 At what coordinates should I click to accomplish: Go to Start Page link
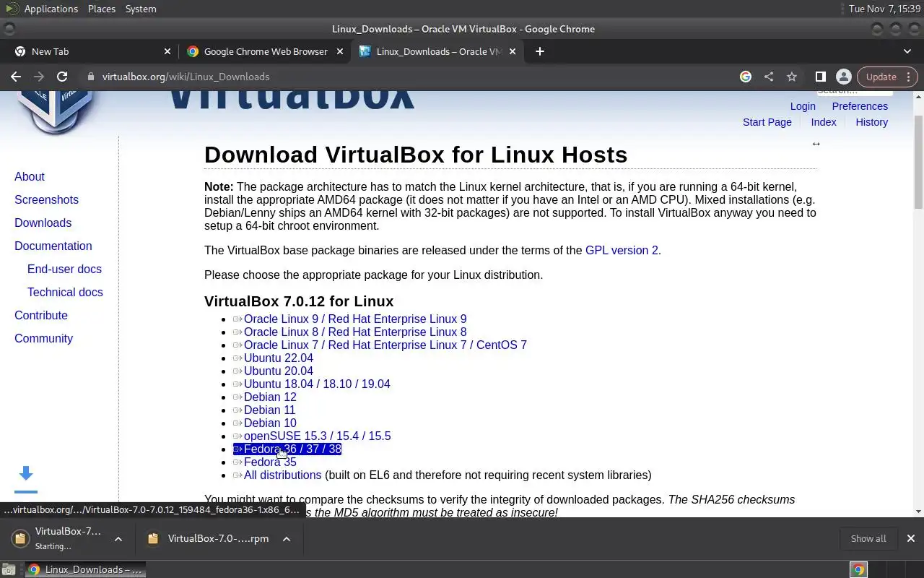pyautogui.click(x=767, y=122)
